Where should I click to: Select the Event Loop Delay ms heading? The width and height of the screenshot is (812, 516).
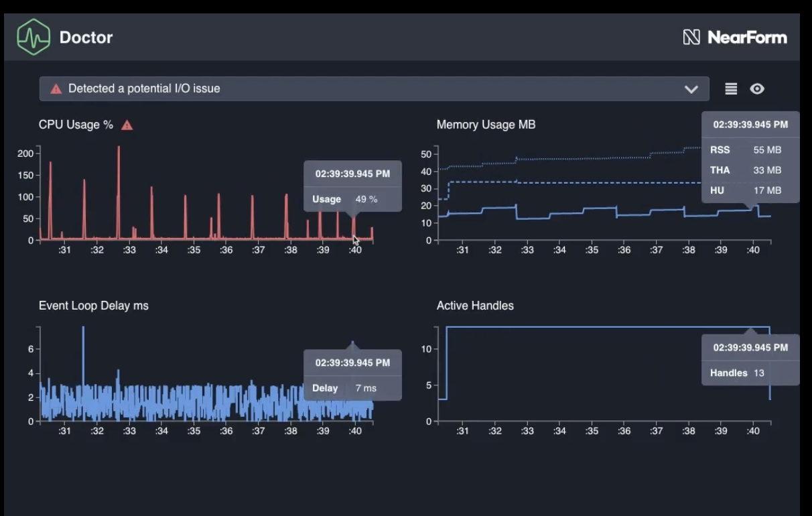pos(94,306)
